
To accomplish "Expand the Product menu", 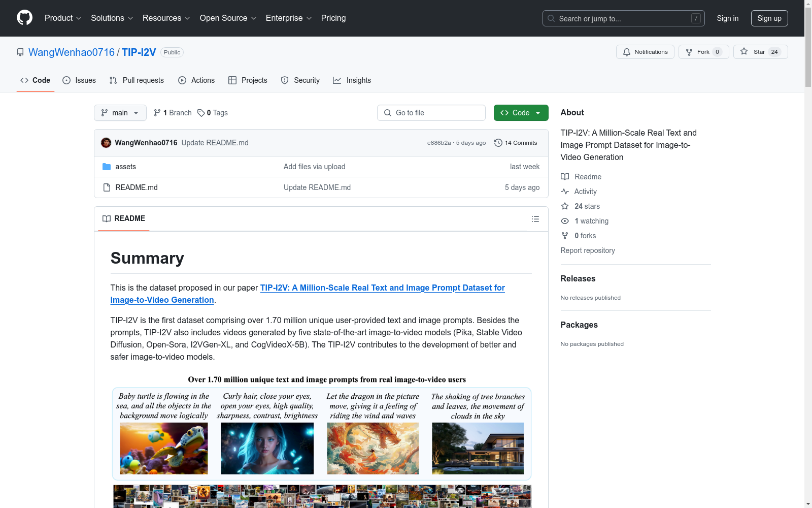I will tap(63, 18).
